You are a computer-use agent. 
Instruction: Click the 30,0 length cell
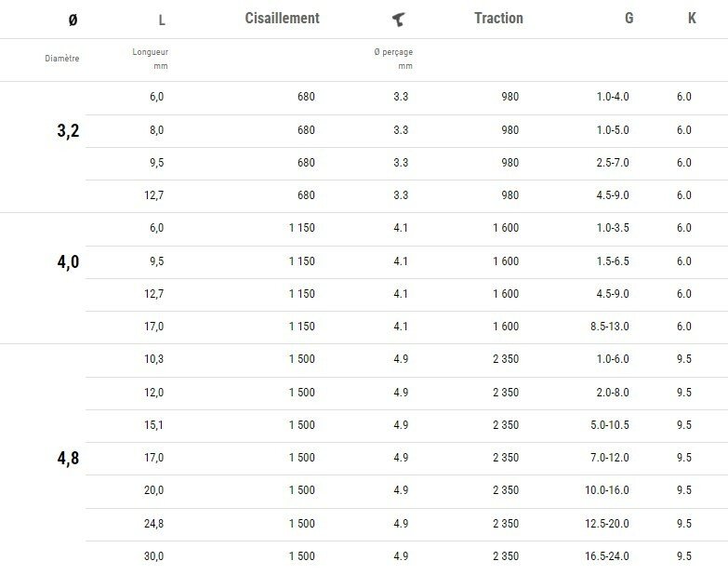[154, 556]
